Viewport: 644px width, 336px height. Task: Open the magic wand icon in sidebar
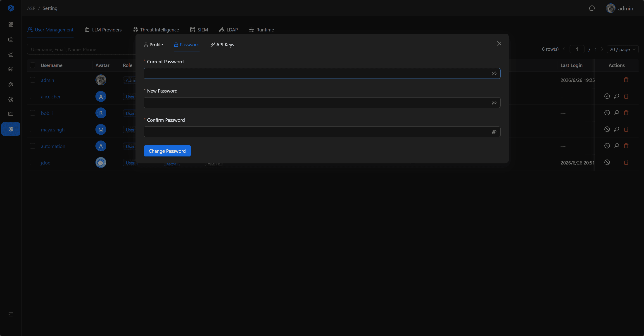click(11, 84)
